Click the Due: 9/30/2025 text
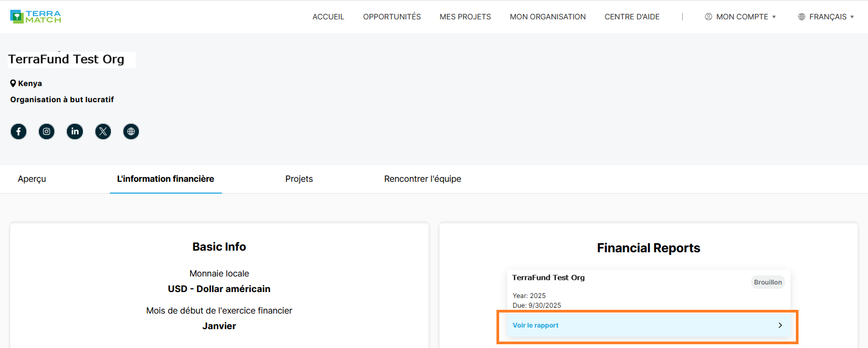 pos(537,306)
